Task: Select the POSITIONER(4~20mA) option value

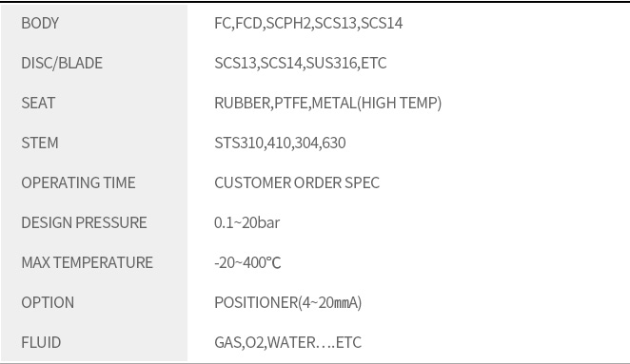Action: pos(287,302)
